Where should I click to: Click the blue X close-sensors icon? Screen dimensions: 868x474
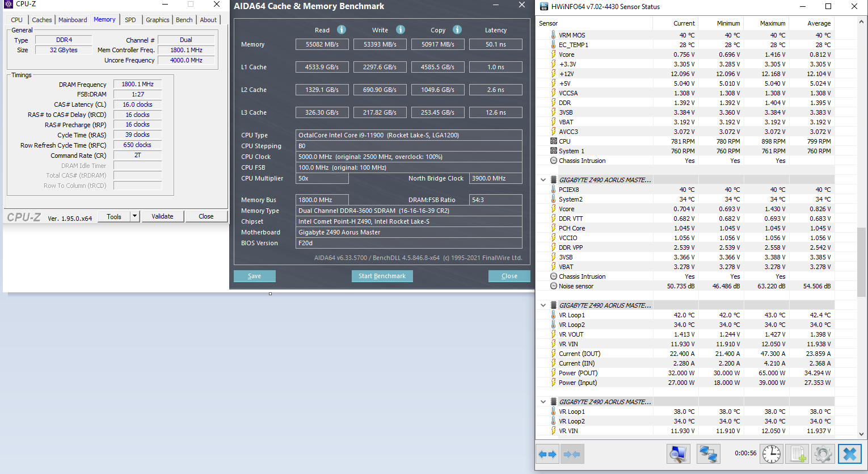point(850,454)
